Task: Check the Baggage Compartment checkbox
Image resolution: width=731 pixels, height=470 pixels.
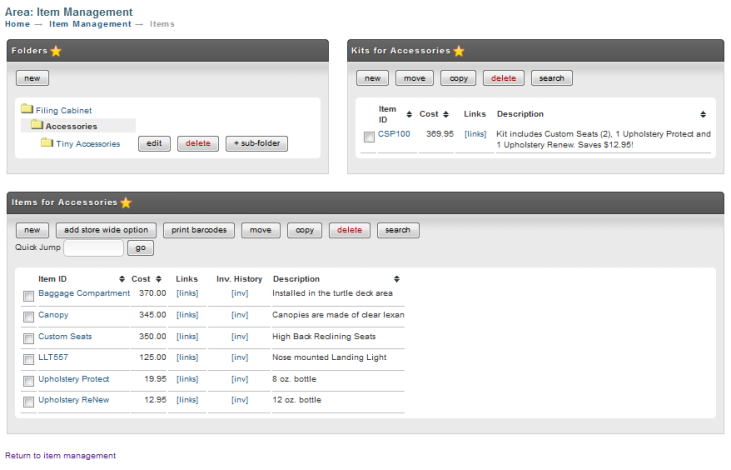Action: coord(28,296)
